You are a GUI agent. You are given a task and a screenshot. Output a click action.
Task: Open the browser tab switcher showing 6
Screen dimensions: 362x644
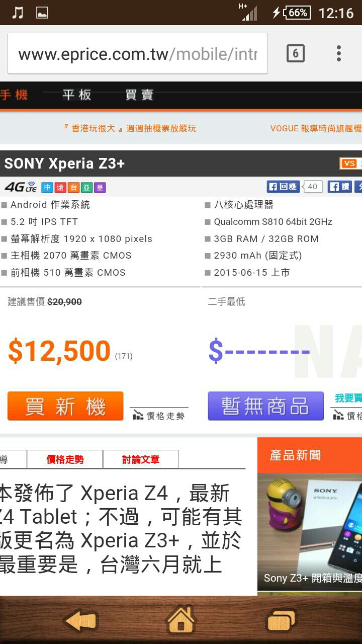click(x=296, y=53)
